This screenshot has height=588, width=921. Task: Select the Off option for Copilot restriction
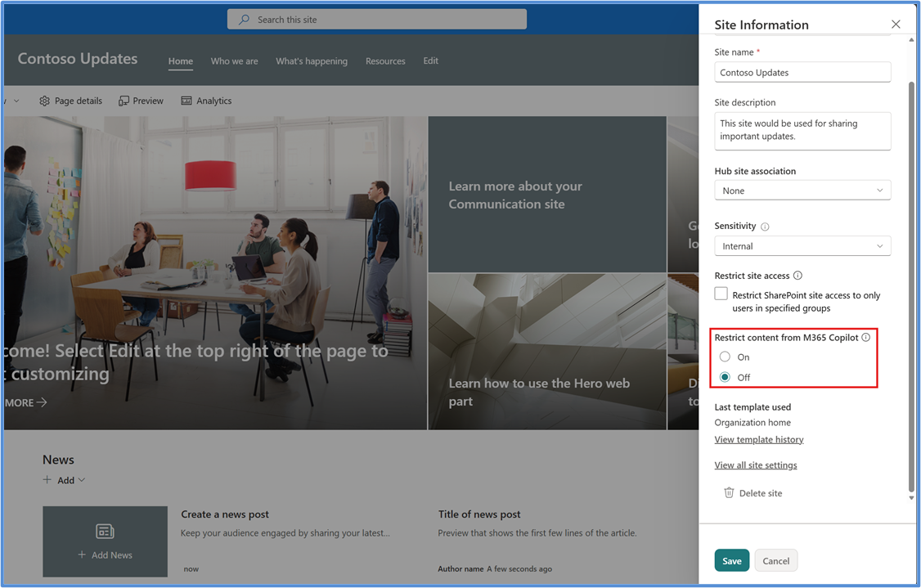[x=724, y=377]
